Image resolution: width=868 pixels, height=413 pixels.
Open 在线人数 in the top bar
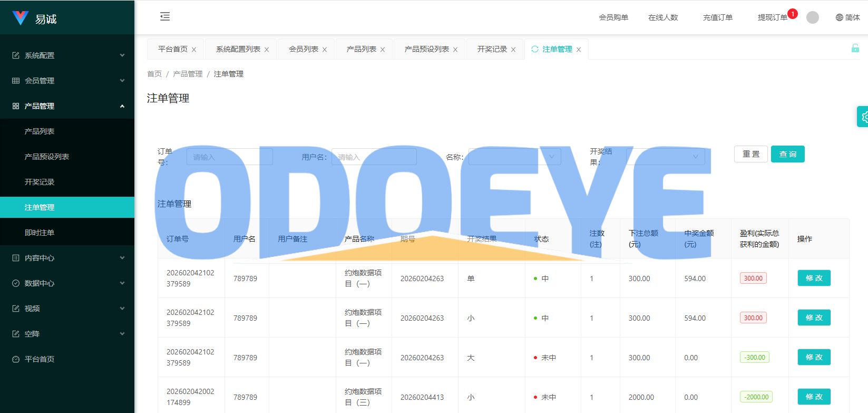tap(663, 17)
